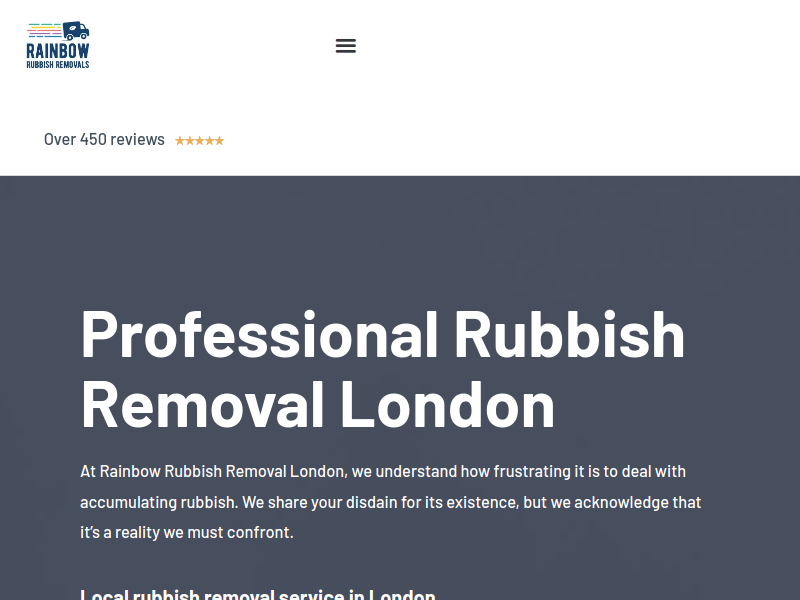Select the "Professional Rubbish" heading line
This screenshot has width=800, height=600.
click(x=383, y=335)
